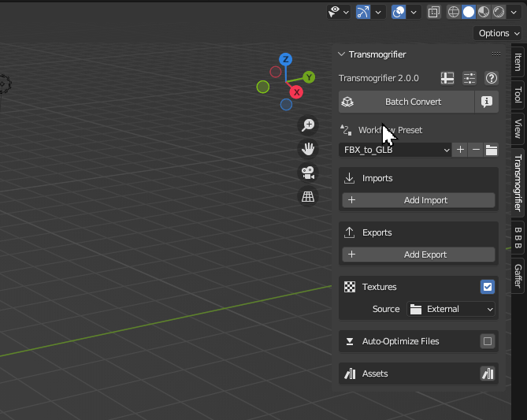Viewport: 527px width, 420px height.
Task: Click the red X axis on gizmo
Action: (297, 92)
